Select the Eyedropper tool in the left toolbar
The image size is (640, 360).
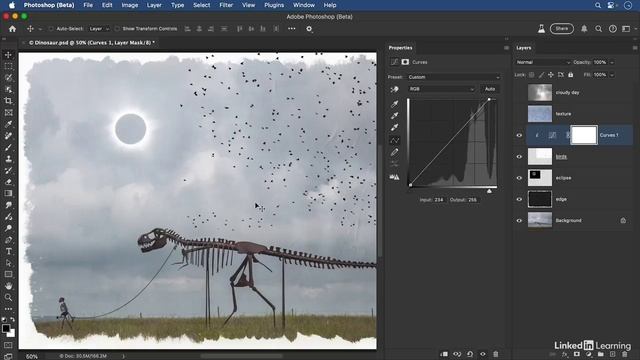[x=8, y=124]
